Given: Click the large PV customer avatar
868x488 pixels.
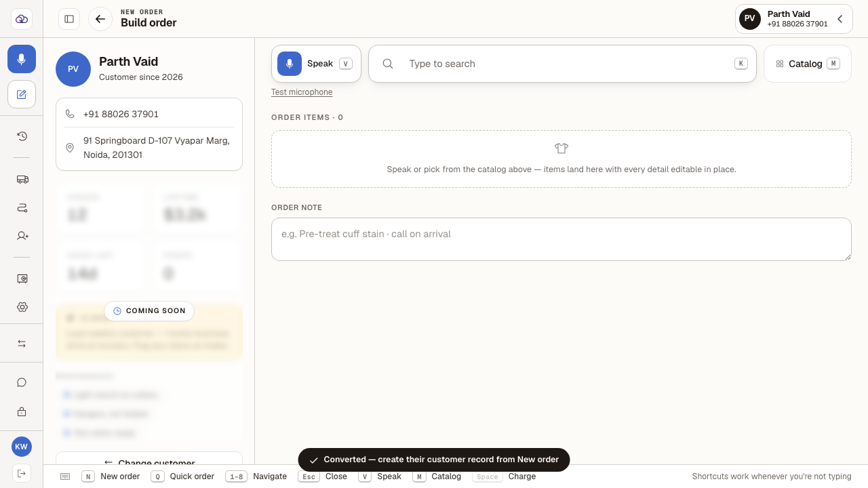Looking at the screenshot, I should (73, 69).
